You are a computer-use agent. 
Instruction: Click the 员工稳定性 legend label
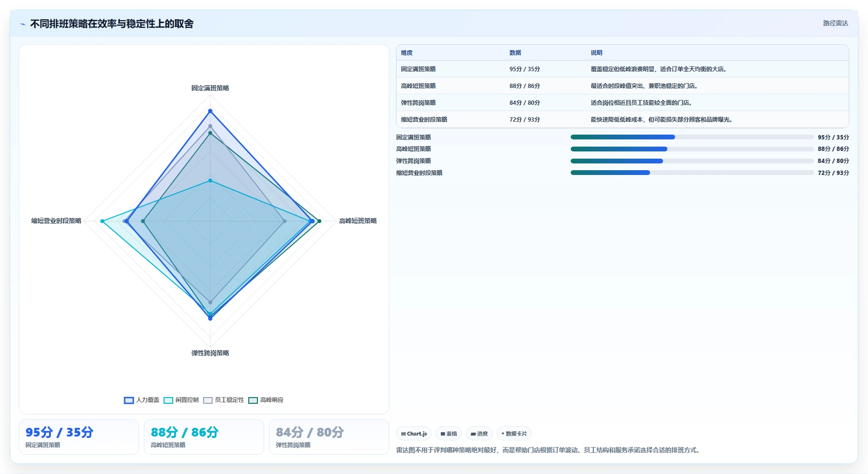click(229, 400)
